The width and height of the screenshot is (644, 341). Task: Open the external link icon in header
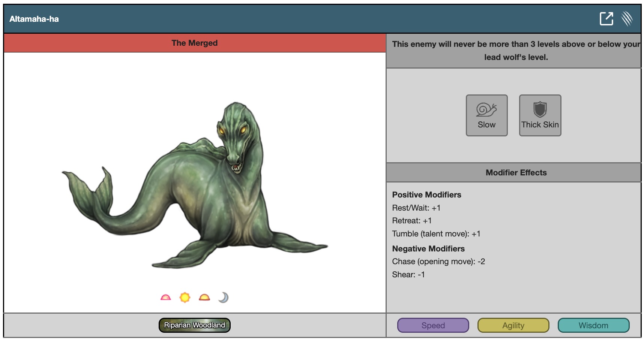(606, 19)
